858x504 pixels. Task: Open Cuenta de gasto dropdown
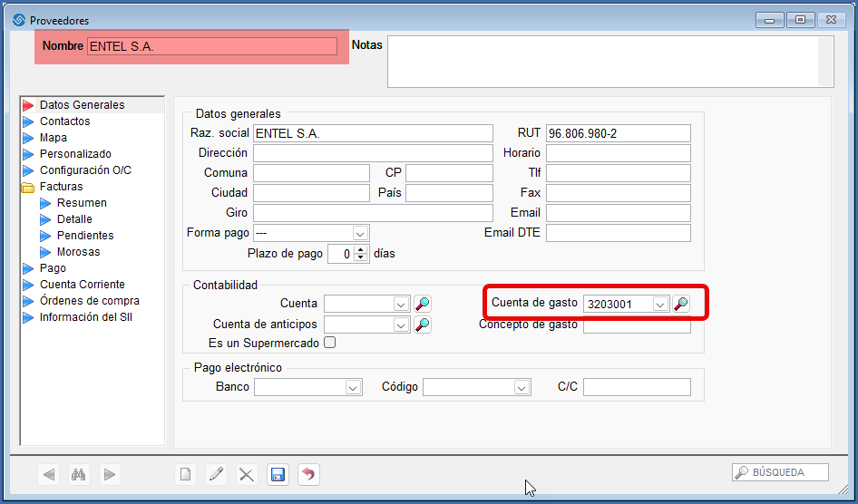[x=660, y=304]
